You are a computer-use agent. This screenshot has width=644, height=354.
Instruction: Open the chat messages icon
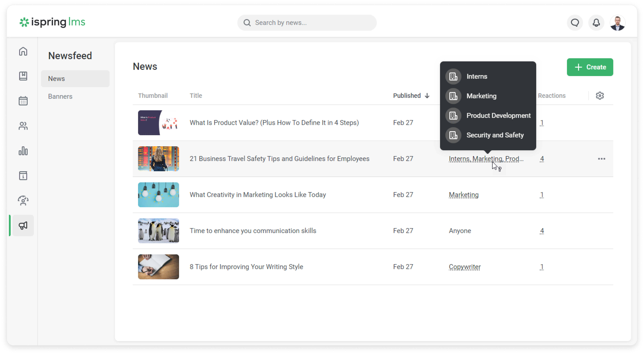pyautogui.click(x=575, y=23)
